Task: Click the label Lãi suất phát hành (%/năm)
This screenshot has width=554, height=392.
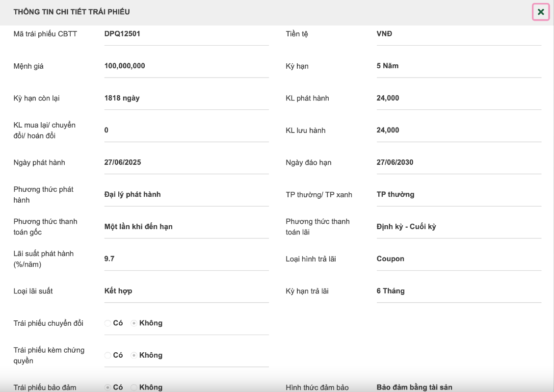Action: coord(44,259)
